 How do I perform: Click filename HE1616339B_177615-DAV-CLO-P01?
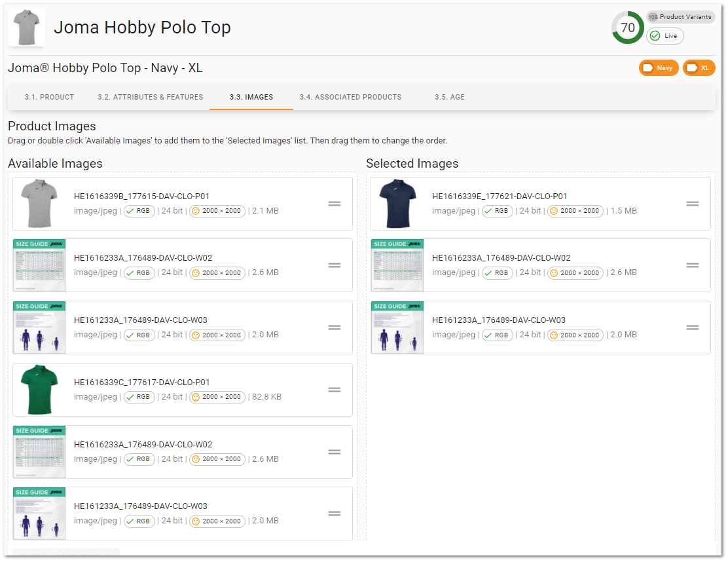(141, 197)
